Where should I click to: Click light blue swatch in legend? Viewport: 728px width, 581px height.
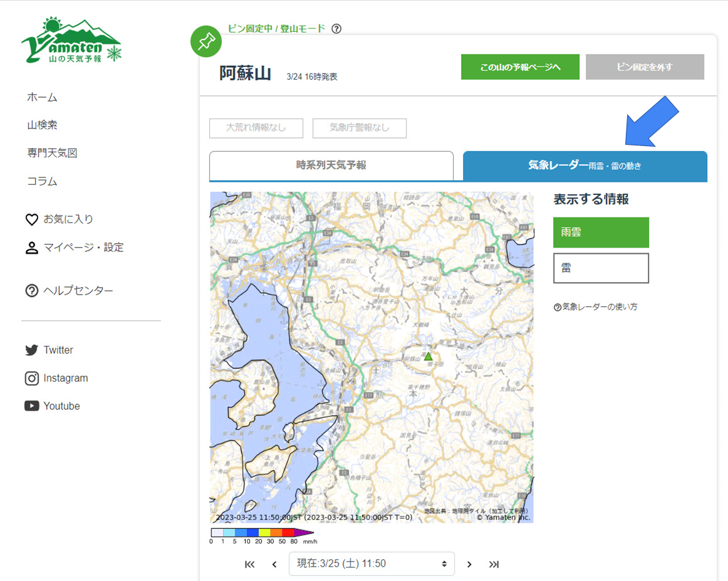tap(229, 533)
